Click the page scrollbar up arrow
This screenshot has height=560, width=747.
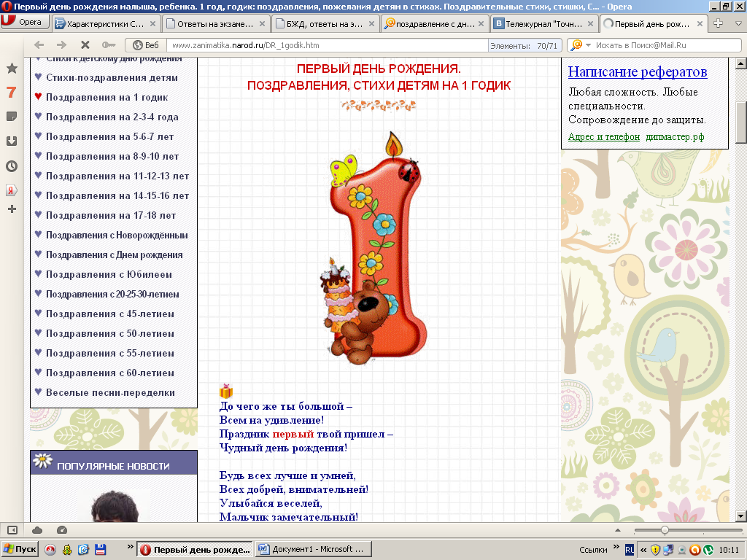(741, 63)
